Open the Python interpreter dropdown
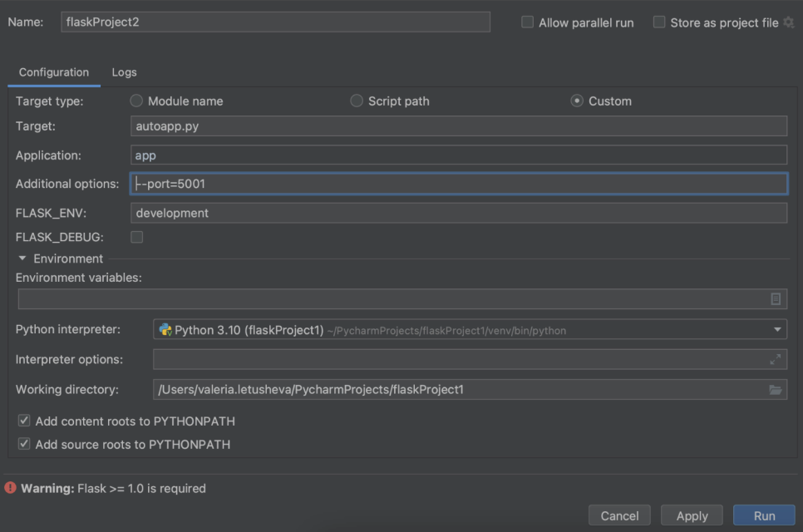The width and height of the screenshot is (803, 532). (777, 330)
